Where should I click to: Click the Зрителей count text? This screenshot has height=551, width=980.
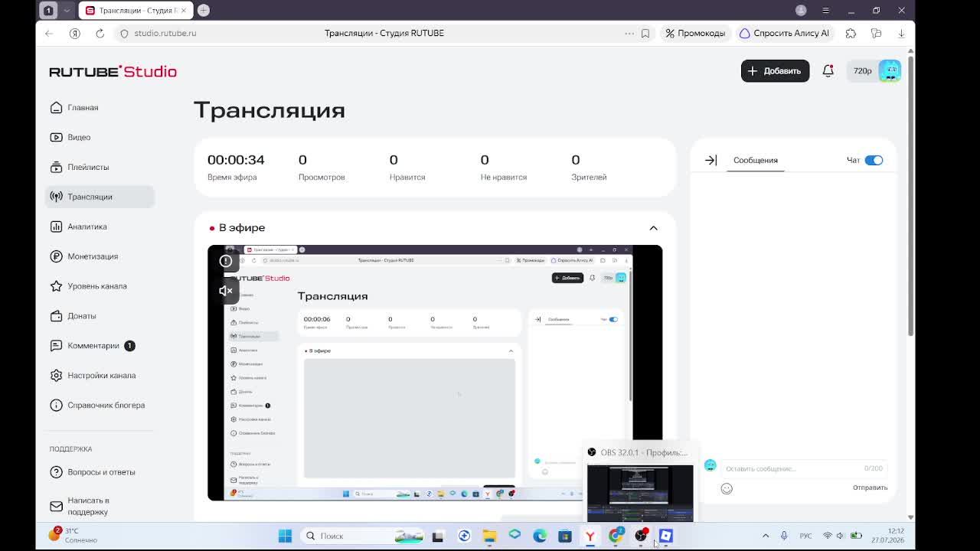click(589, 177)
